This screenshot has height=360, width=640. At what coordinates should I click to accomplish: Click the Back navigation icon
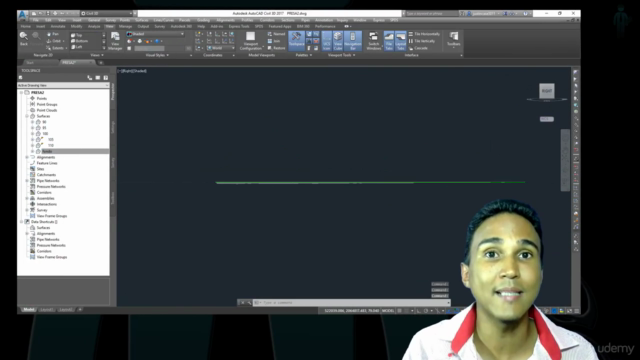click(x=24, y=38)
